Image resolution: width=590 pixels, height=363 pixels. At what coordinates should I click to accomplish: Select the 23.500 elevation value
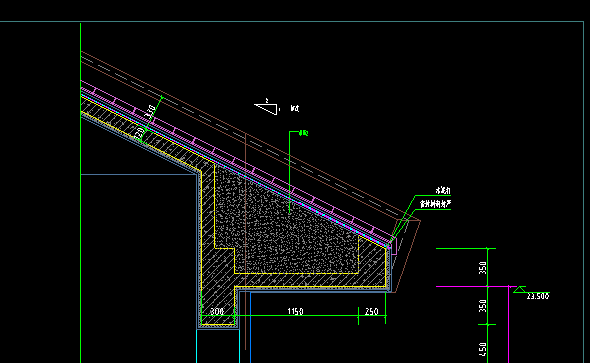coord(538,296)
